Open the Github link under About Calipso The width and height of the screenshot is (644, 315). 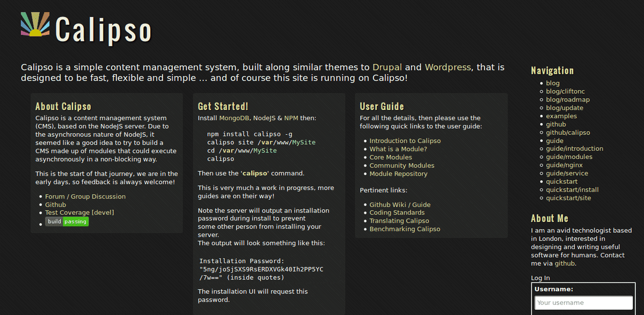click(56, 204)
